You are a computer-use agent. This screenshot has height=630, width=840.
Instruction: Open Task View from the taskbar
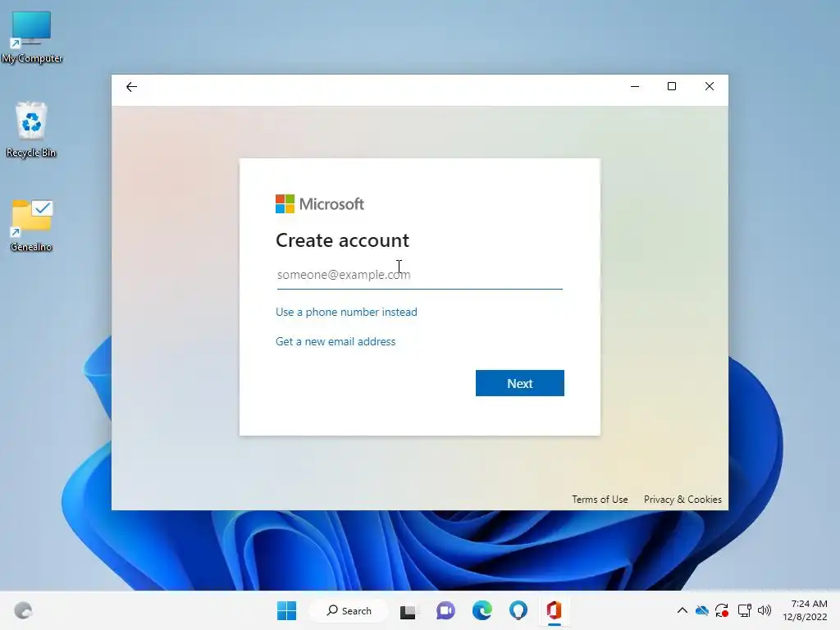(409, 610)
